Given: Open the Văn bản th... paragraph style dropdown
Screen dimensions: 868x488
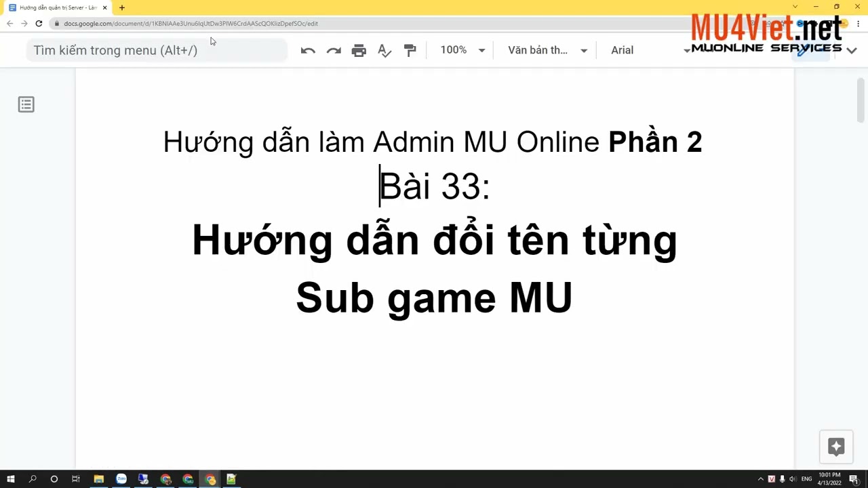Looking at the screenshot, I should click(x=547, y=50).
